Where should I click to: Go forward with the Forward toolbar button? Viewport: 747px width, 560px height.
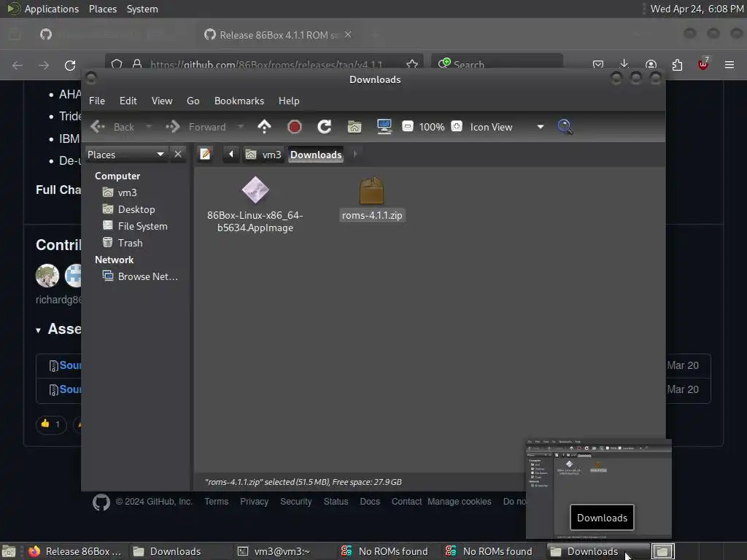pyautogui.click(x=196, y=127)
